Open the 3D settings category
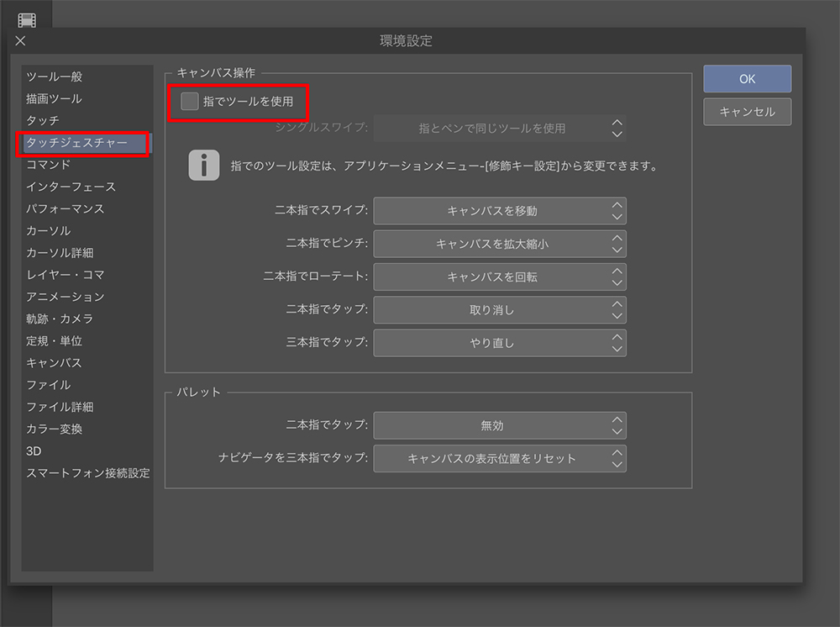The height and width of the screenshot is (627, 840). tap(34, 451)
